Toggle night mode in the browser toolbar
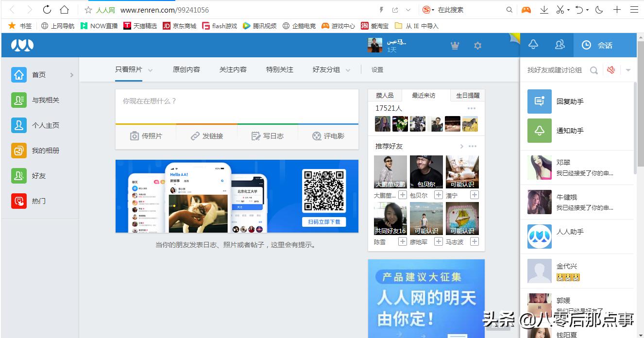 click(x=599, y=9)
